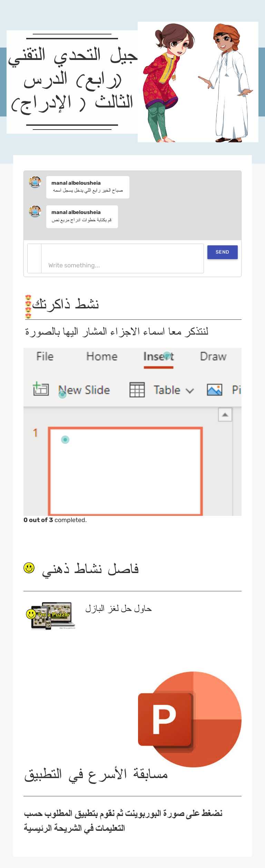This screenshot has width=265, height=868.
Task: Click the '0 out of 3 completed' progress indicator
Action: click(55, 520)
